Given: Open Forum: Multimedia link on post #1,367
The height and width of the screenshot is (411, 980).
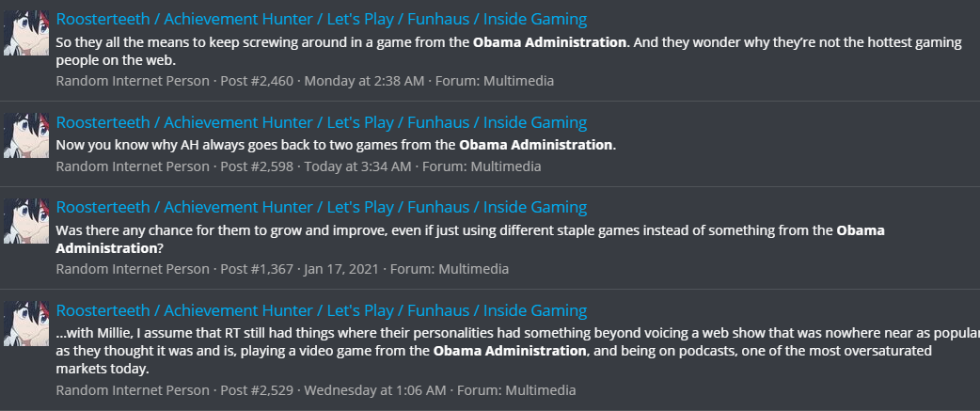Looking at the screenshot, I should point(450,269).
